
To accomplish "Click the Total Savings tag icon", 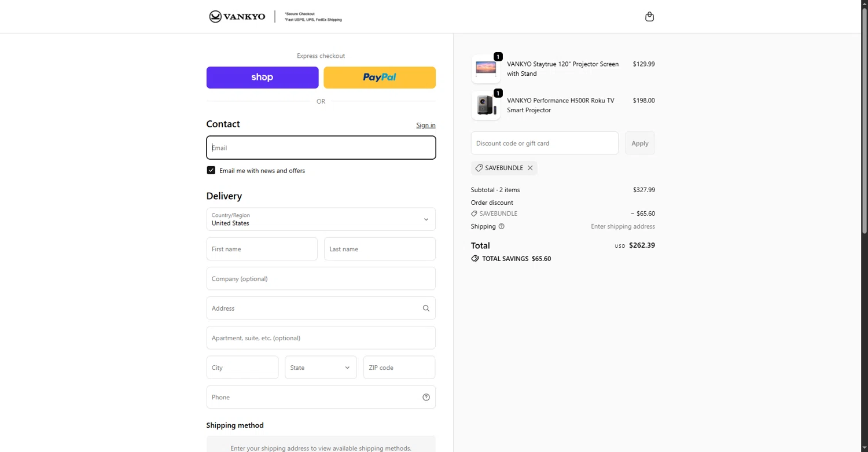I will 475,259.
